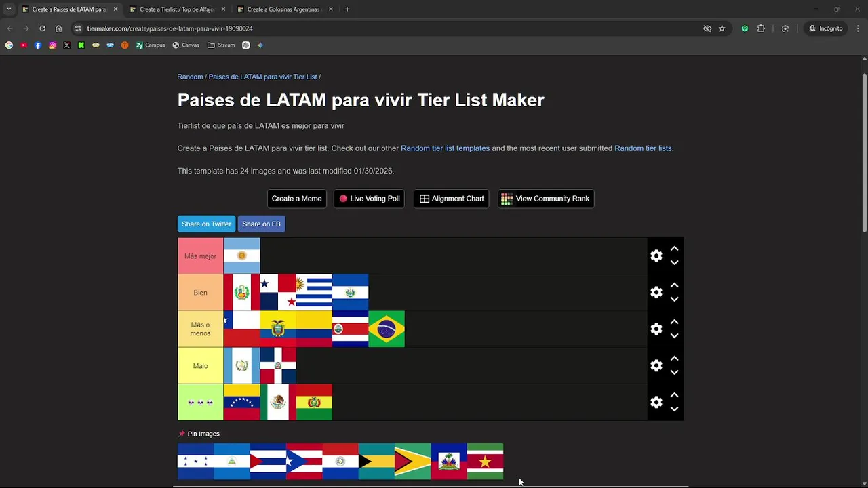Select Panama flag in Bien row
The height and width of the screenshot is (488, 868).
278,293
